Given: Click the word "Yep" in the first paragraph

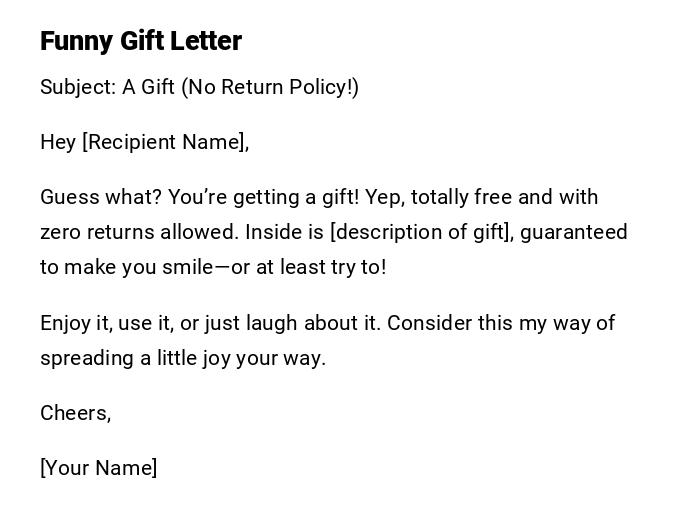Looking at the screenshot, I should [x=382, y=197].
